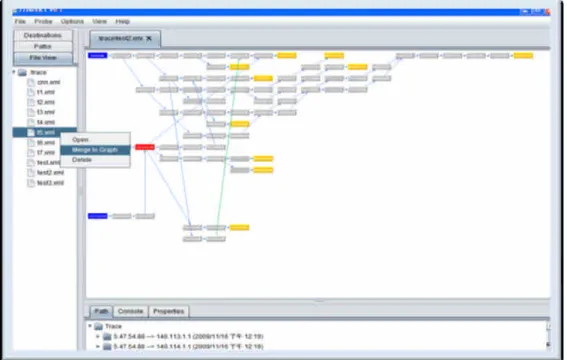Switch to the Path tab

pos(101,311)
